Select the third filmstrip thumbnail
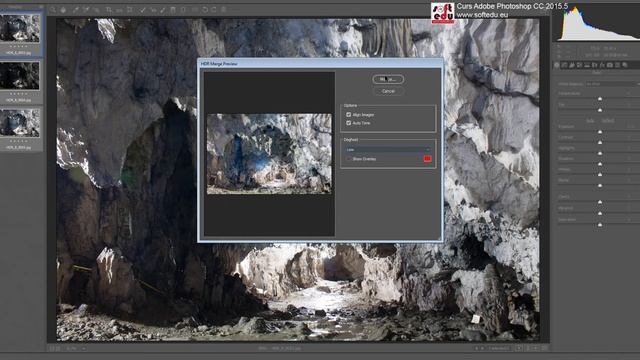 [x=20, y=123]
